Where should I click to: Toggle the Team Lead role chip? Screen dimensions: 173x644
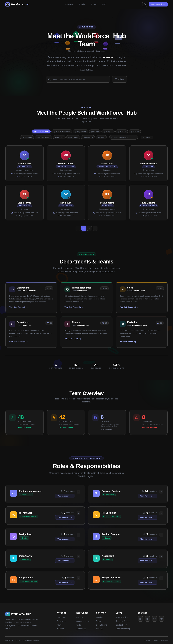59,137
